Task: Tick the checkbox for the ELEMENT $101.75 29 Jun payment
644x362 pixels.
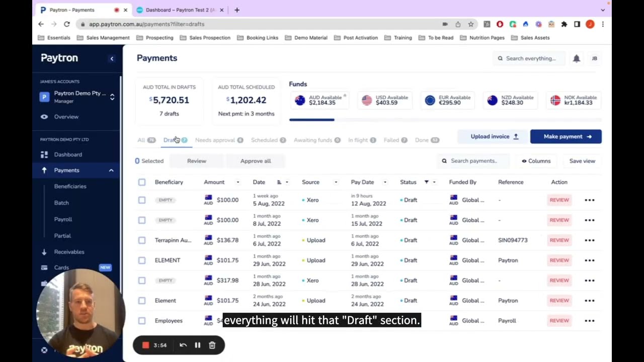Action: point(142,260)
